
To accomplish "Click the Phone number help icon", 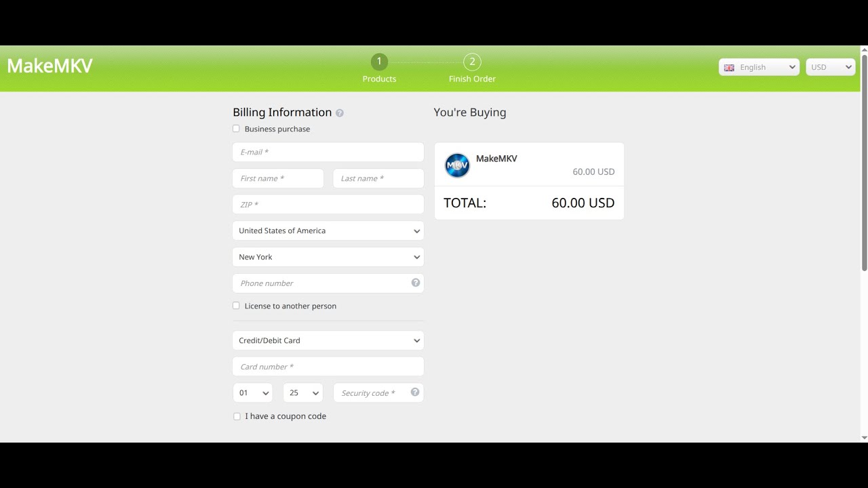I will [x=416, y=283].
